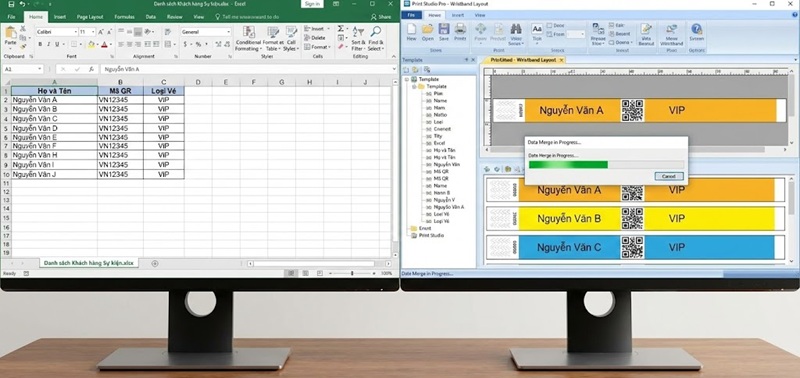
Task: Click the fx insert function icon
Action: (x=91, y=69)
